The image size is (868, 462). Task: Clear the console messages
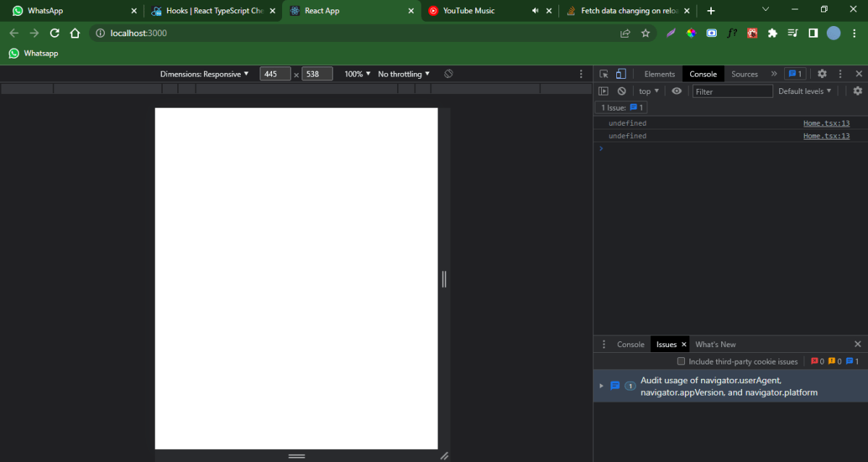[x=621, y=90]
